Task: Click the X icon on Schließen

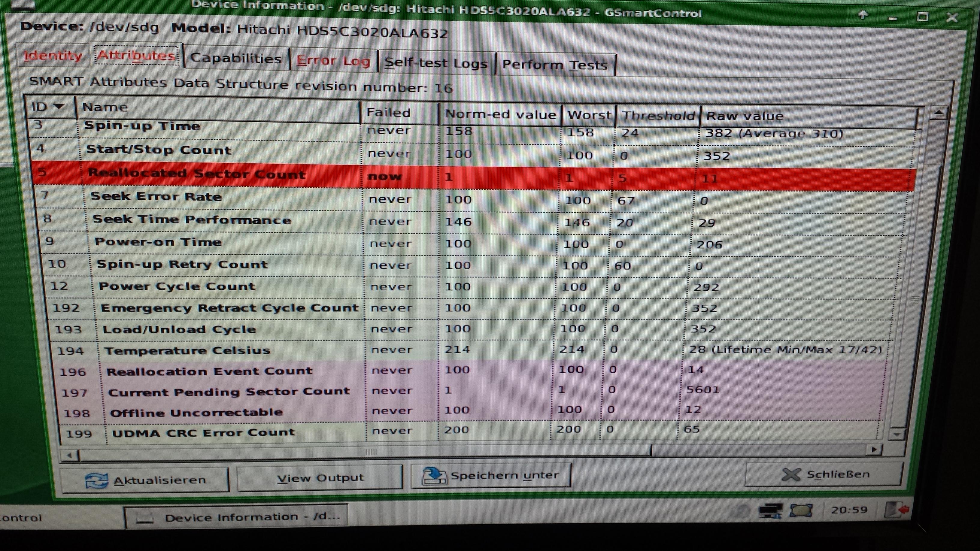Action: 791,474
